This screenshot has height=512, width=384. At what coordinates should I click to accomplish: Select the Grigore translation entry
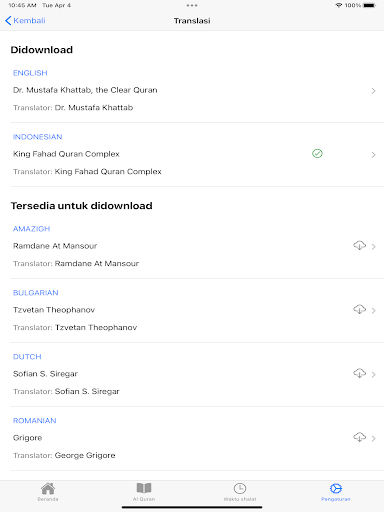tap(27, 438)
